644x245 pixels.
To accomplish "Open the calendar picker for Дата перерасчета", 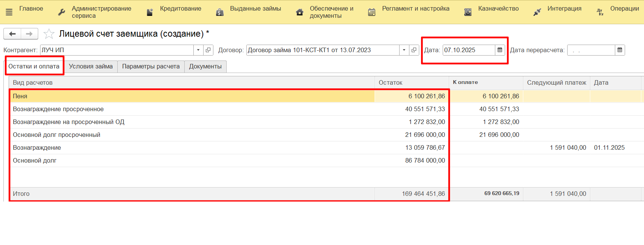I will pyautogui.click(x=620, y=50).
